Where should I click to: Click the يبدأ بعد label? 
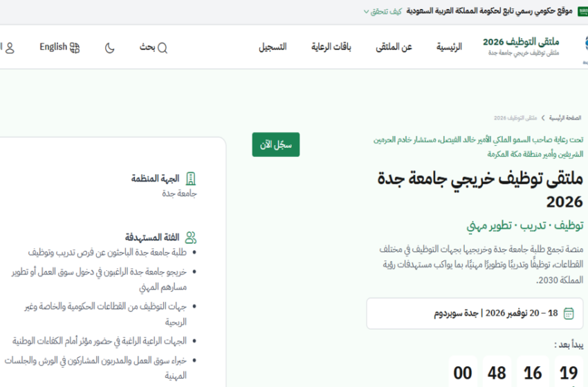[569, 345]
